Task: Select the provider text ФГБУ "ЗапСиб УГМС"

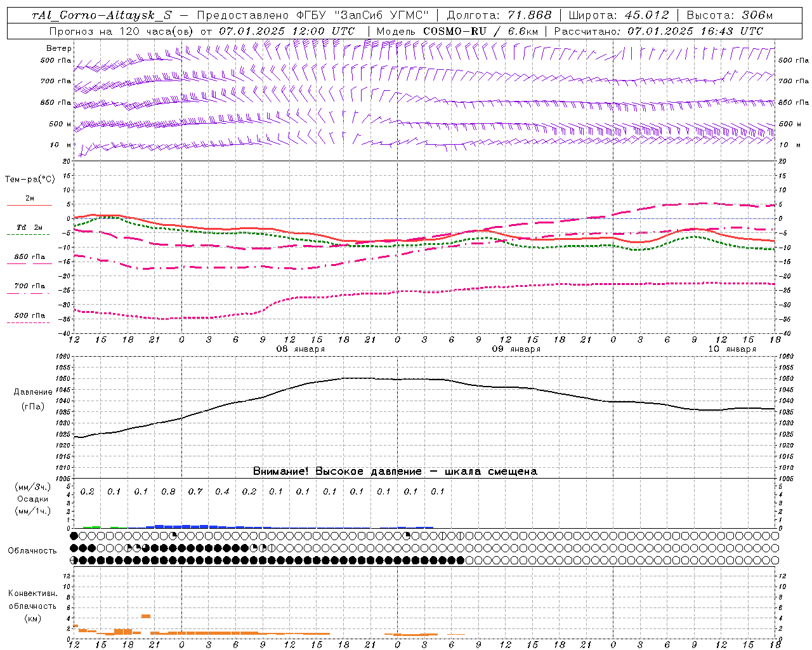Action: coord(362,15)
